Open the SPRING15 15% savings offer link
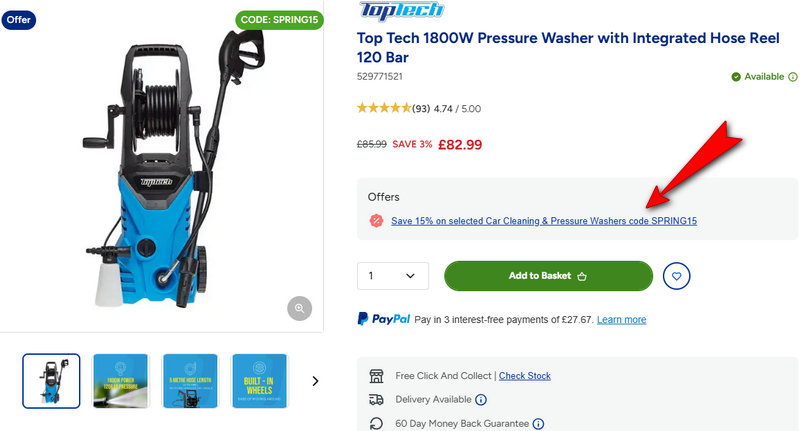The height and width of the screenshot is (431, 800). pyautogui.click(x=544, y=220)
